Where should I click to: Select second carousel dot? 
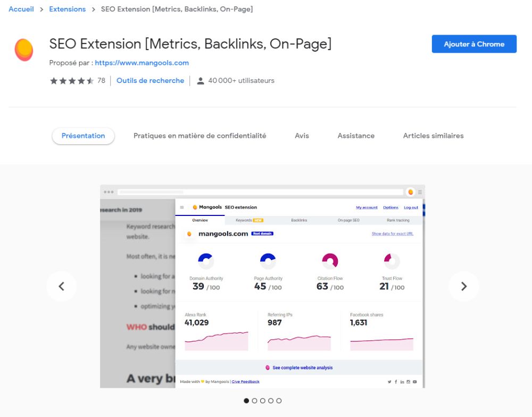[x=254, y=401]
